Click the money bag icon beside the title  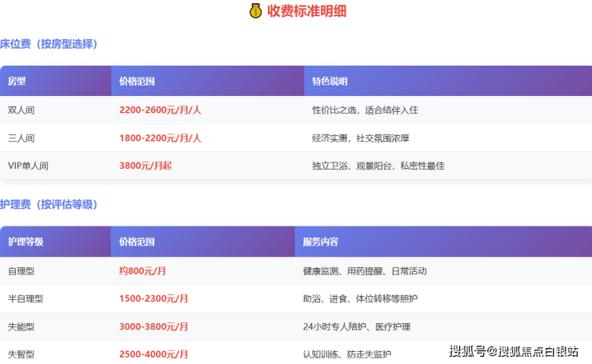tap(255, 11)
